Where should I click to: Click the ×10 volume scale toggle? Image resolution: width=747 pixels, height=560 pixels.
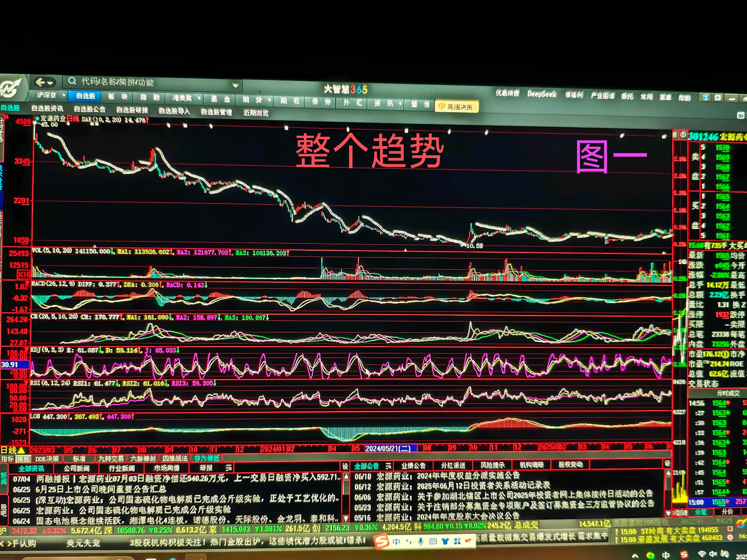point(24,275)
